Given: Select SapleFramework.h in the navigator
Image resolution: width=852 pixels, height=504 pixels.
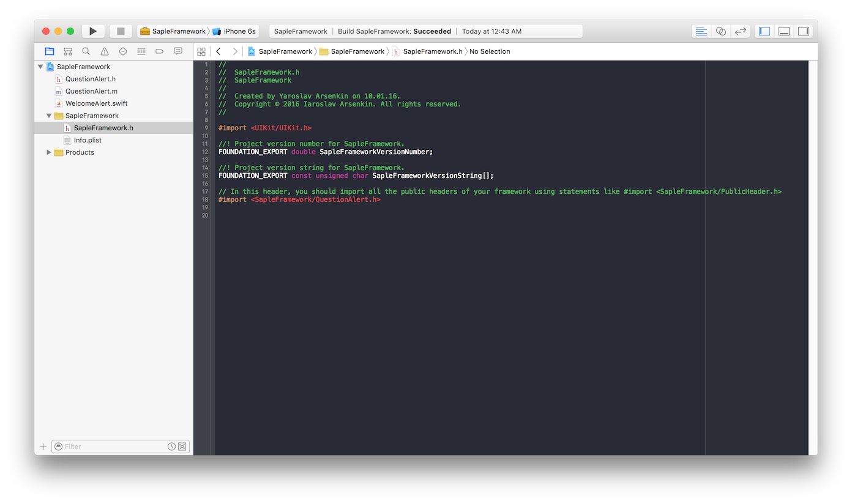Looking at the screenshot, I should (x=114, y=128).
